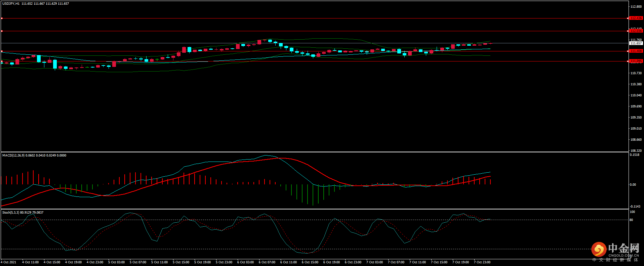Click the white 111.657 current price tag

(636, 43)
